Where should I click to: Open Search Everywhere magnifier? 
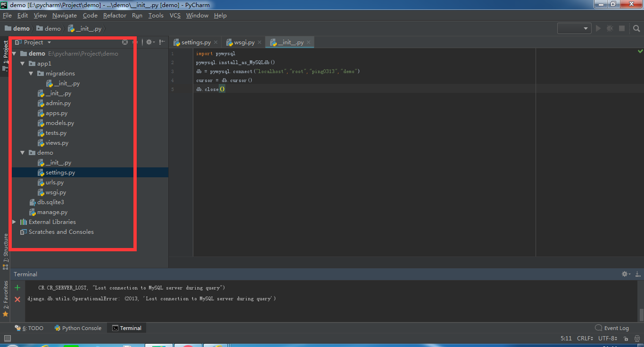[636, 28]
